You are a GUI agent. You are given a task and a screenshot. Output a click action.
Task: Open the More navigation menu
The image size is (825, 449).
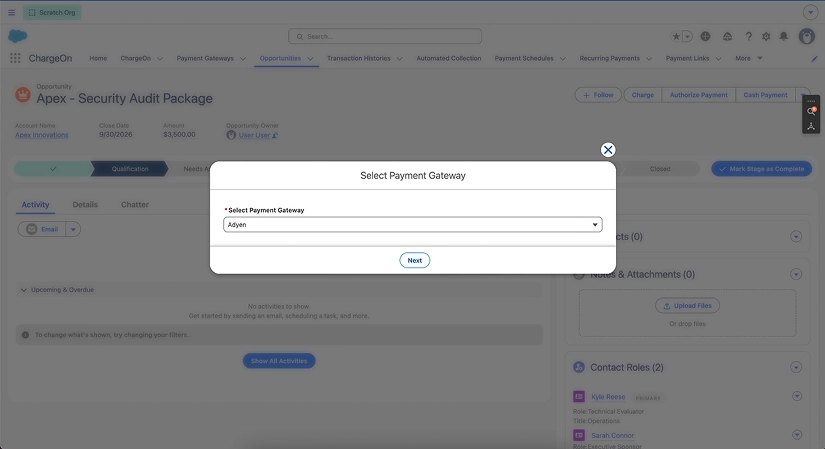(748, 58)
